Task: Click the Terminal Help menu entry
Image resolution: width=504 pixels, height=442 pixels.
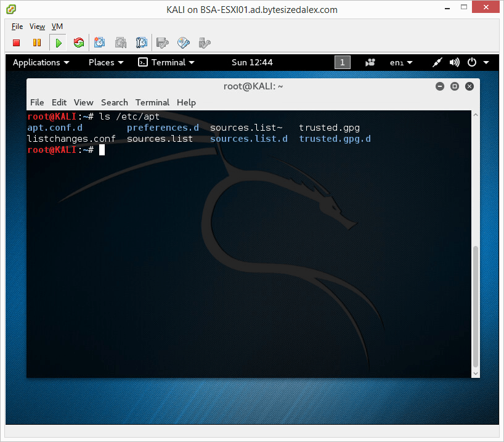Action: click(x=186, y=102)
